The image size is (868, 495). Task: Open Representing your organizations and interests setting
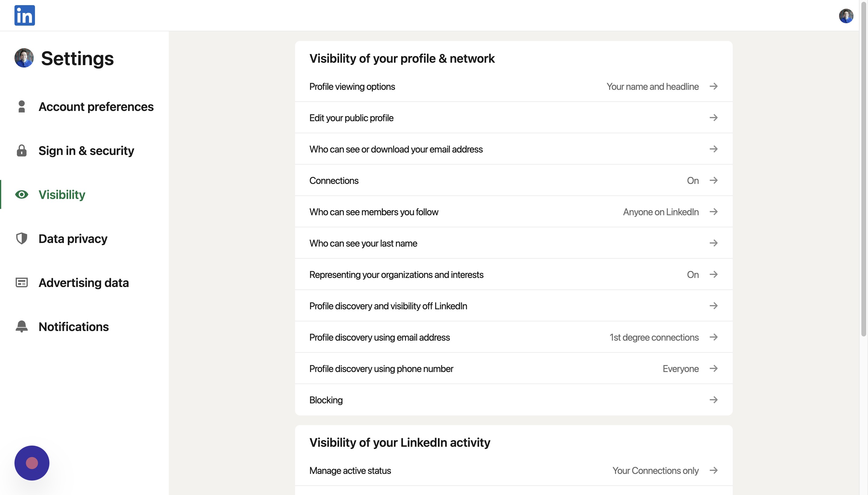tap(513, 274)
